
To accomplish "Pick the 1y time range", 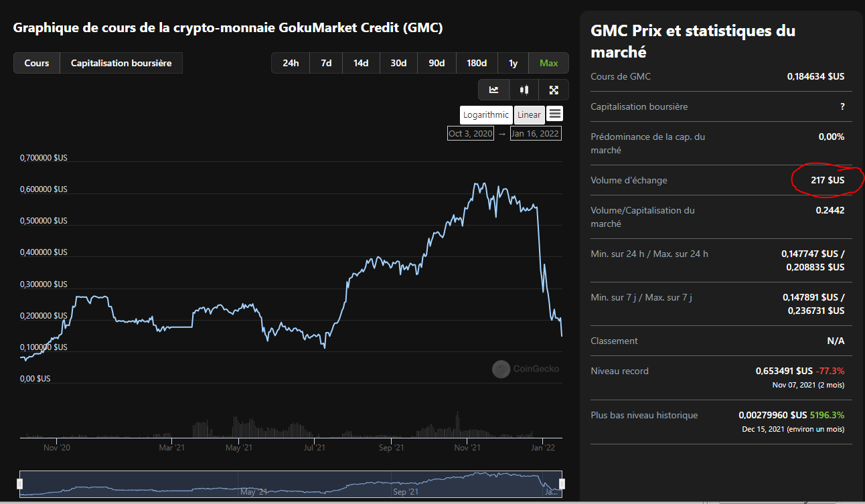I will pos(513,63).
